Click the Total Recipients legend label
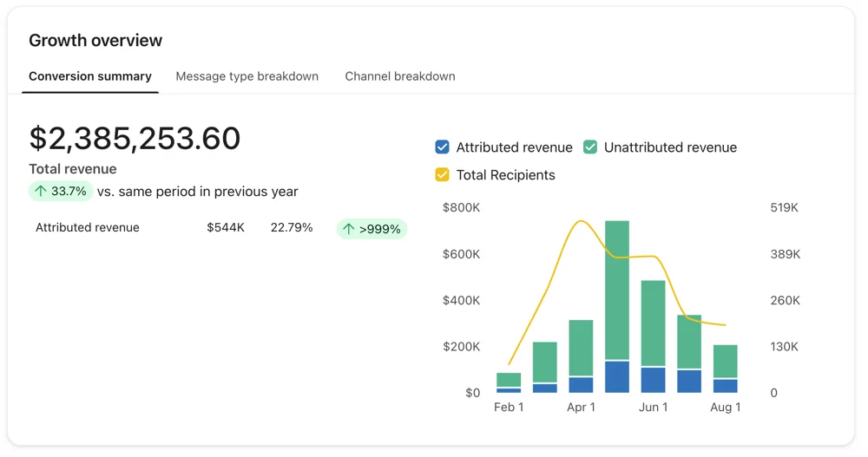868x457 pixels. coord(505,175)
